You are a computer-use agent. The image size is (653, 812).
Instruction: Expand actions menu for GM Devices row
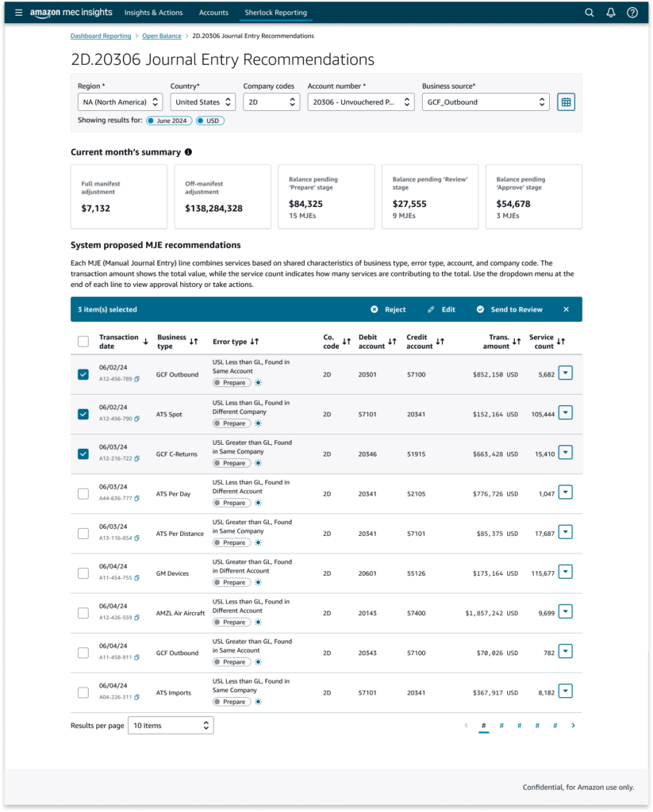(x=566, y=572)
